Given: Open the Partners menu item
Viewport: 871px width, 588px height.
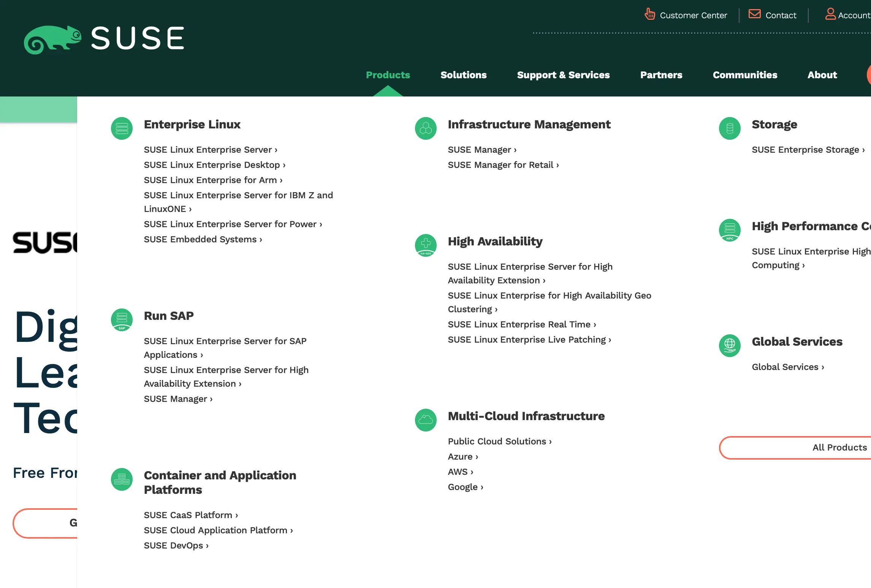Looking at the screenshot, I should pos(661,75).
